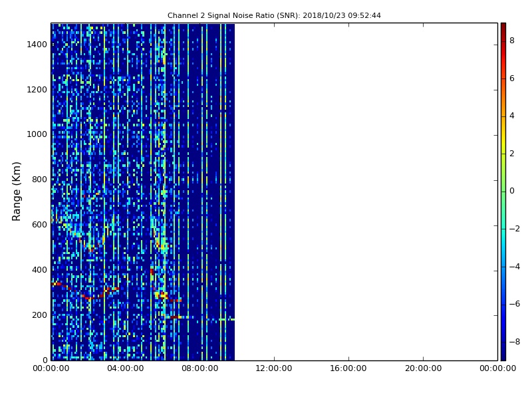Click the 16:00:00 time axis label

348,368
